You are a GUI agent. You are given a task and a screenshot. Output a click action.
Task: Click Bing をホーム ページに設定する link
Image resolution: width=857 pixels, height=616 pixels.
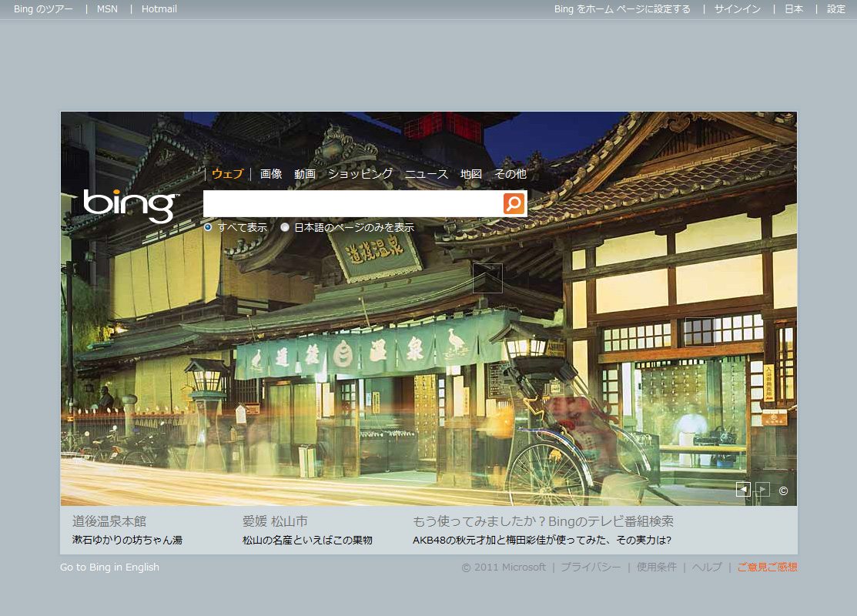(x=622, y=8)
